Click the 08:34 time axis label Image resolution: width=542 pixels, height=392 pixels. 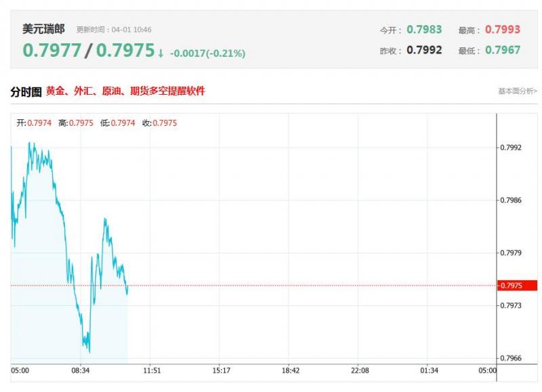click(81, 370)
